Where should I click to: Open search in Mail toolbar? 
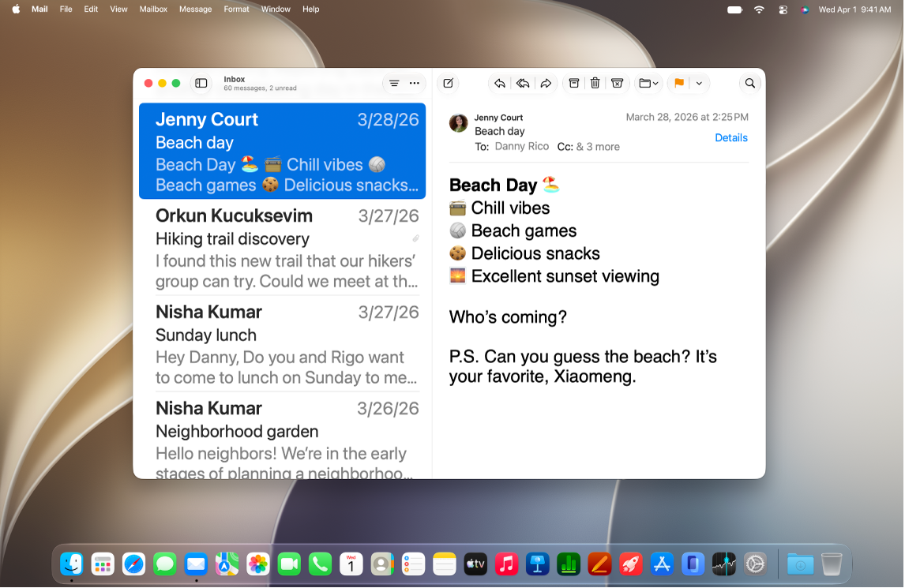[749, 83]
